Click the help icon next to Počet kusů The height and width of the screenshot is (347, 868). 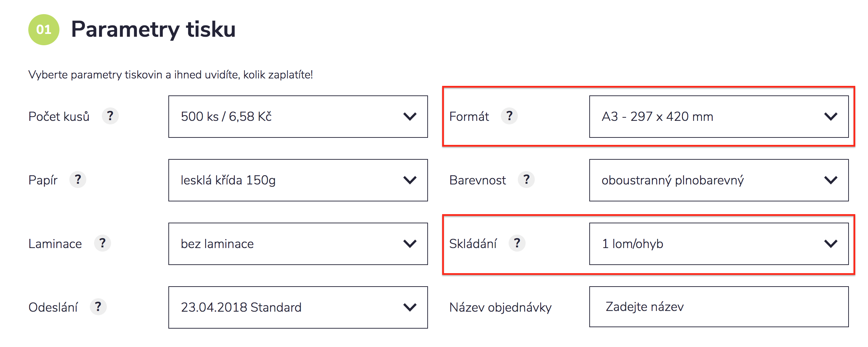tap(110, 116)
